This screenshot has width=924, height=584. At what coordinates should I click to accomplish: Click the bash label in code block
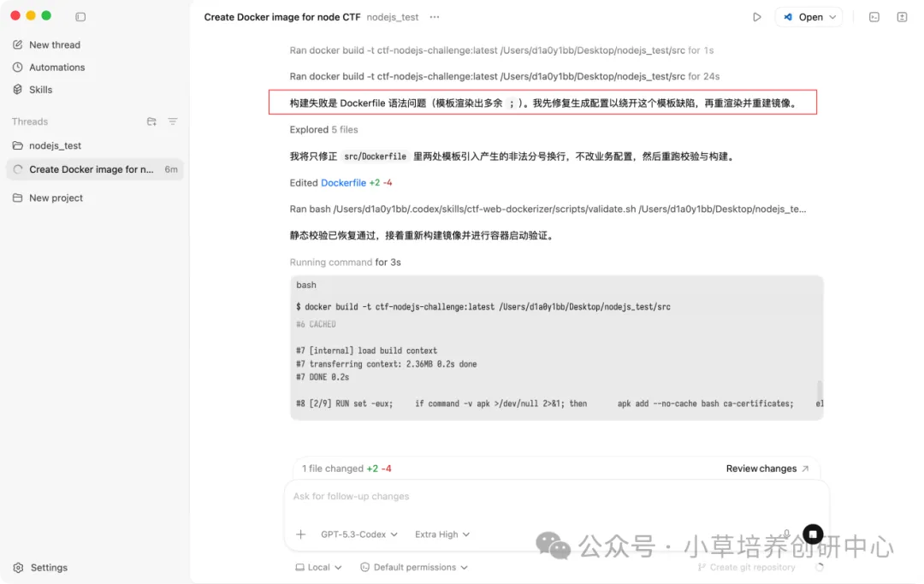305,285
